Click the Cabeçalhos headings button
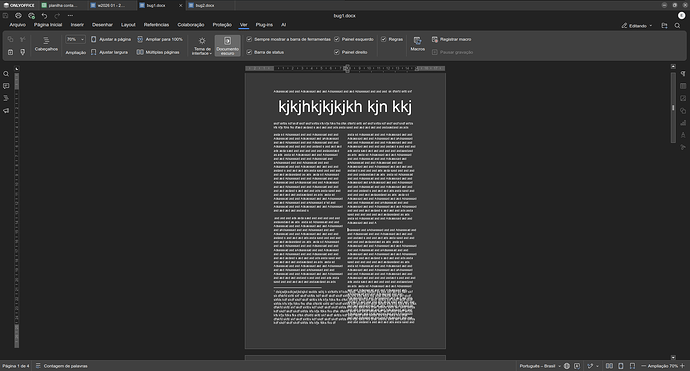The height and width of the screenshot is (371, 690). [x=46, y=44]
